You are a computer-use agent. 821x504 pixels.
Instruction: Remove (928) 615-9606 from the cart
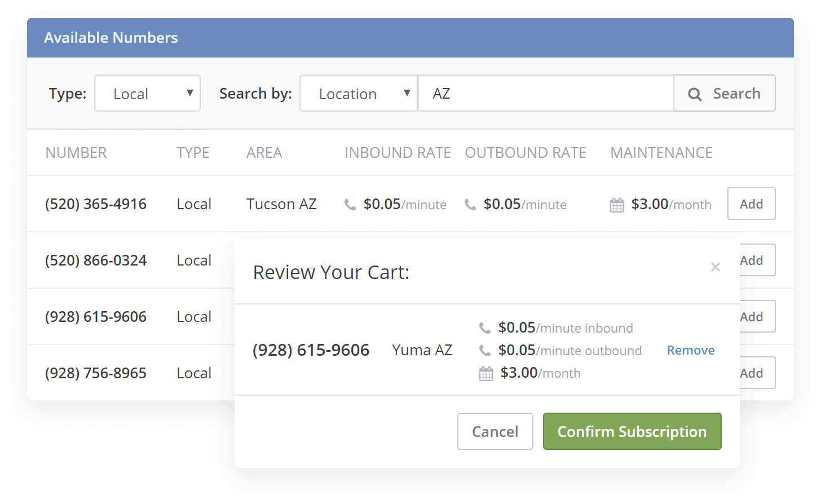(x=690, y=350)
